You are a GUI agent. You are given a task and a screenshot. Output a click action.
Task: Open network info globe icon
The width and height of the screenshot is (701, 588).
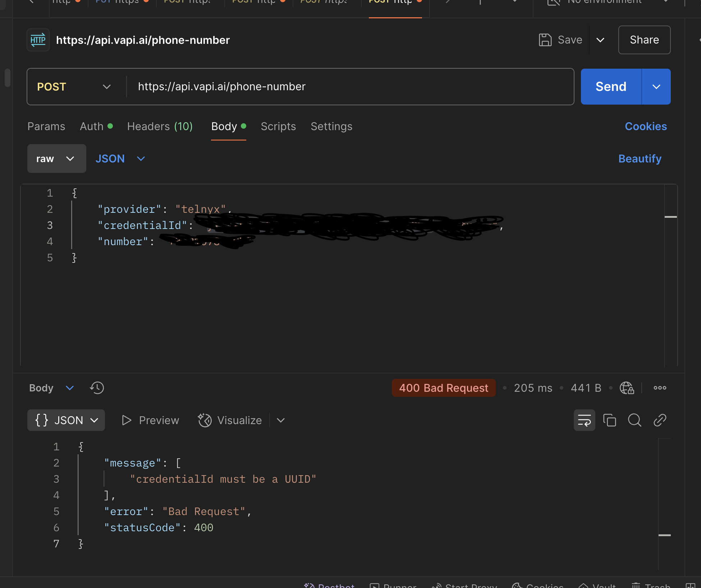(627, 388)
